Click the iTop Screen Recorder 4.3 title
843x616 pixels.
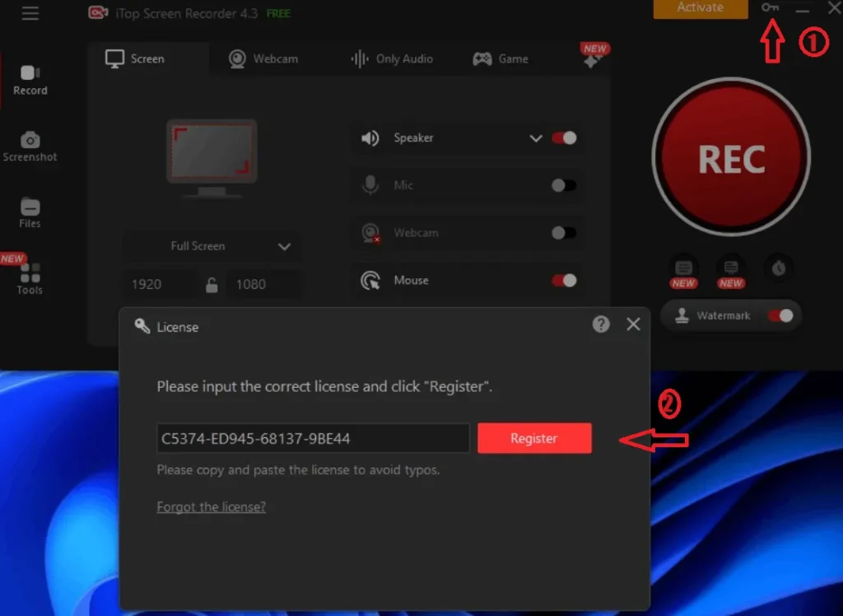(187, 13)
